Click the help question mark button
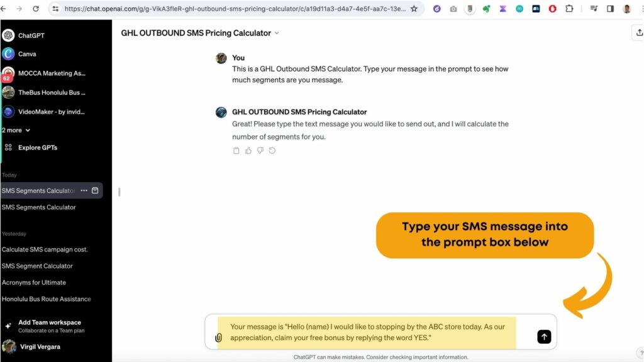644x362 pixels. click(x=641, y=353)
